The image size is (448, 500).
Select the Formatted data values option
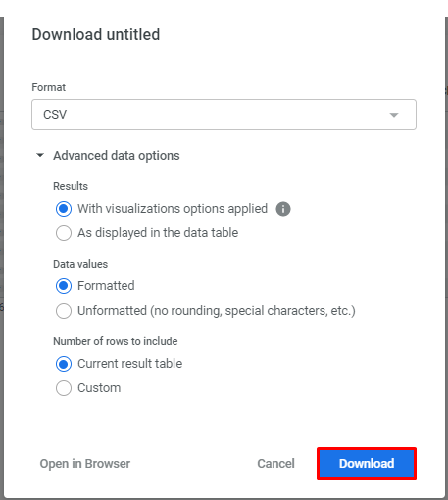tap(64, 286)
